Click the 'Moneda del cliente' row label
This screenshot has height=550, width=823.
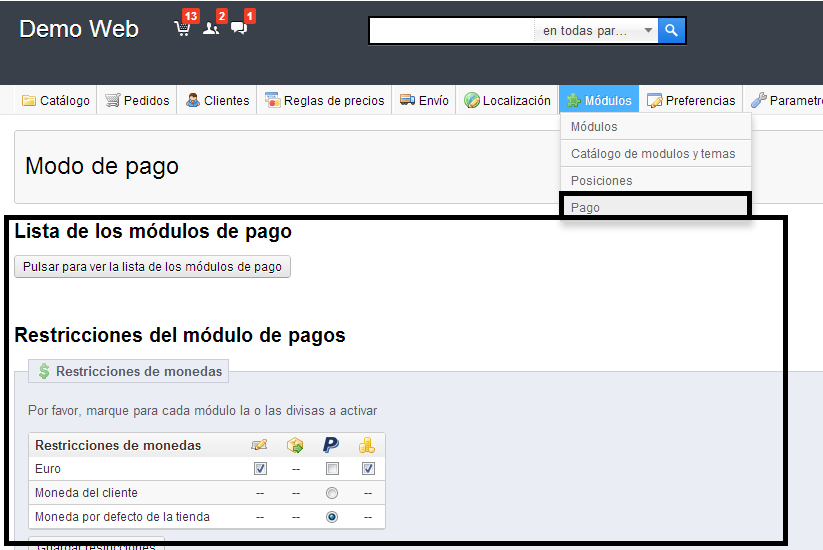(86, 493)
